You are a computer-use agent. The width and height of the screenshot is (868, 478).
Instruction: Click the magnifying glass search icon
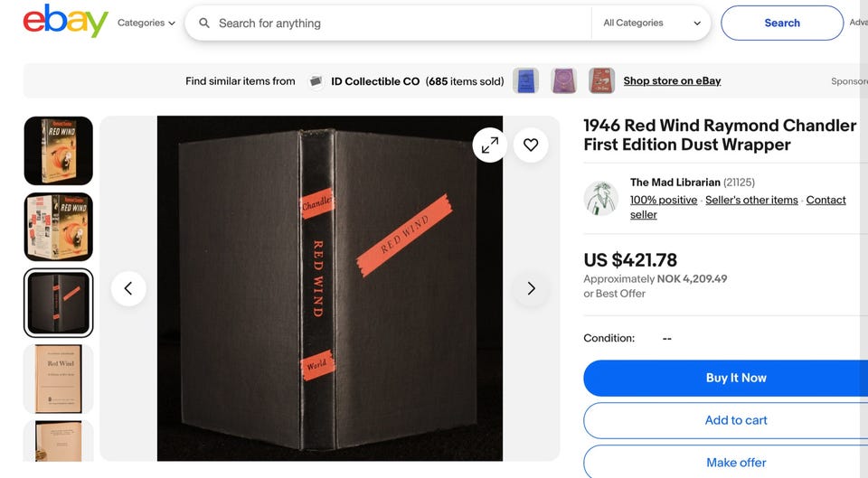204,23
